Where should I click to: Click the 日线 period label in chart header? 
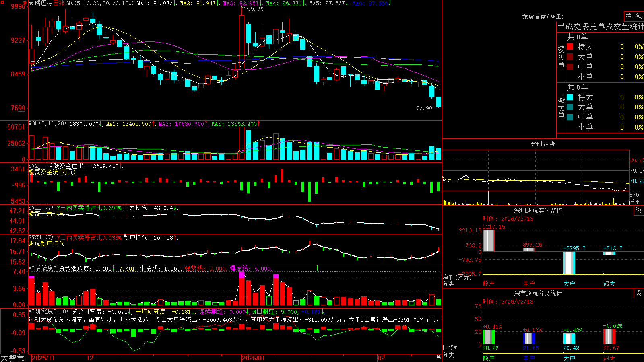pos(59,3)
